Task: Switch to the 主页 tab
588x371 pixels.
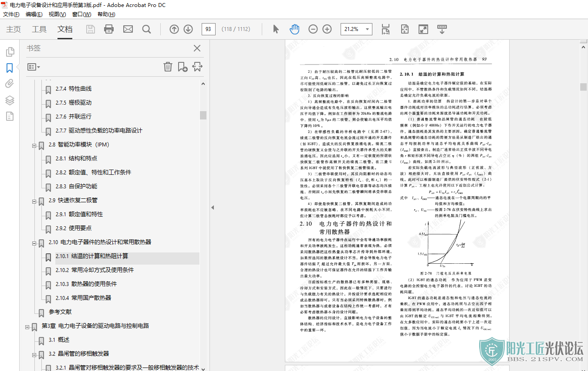Action: tap(14, 29)
